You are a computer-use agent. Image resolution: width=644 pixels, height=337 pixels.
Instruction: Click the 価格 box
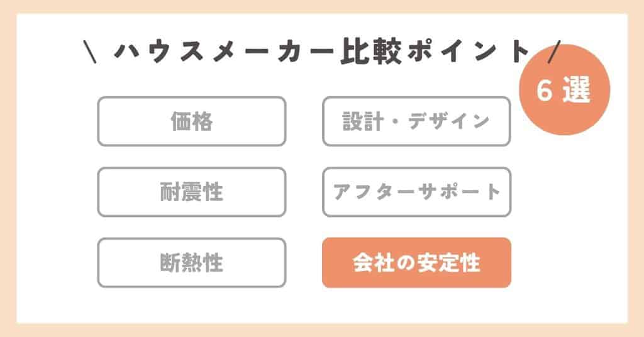click(x=191, y=121)
